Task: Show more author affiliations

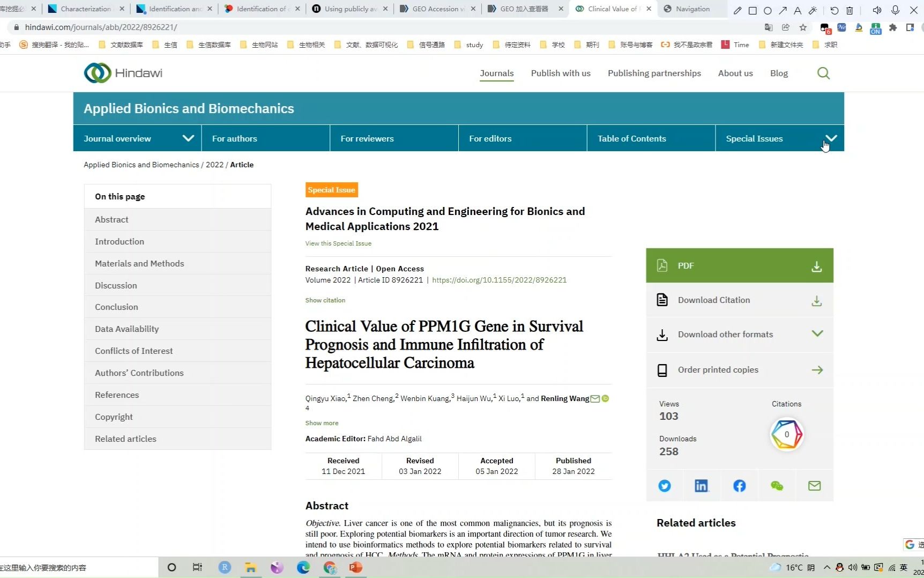Action: [x=322, y=423]
